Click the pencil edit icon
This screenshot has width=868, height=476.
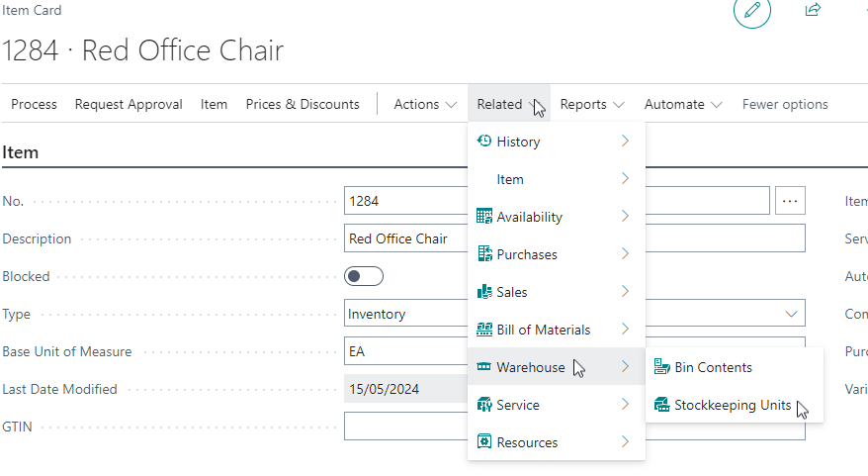point(751,10)
